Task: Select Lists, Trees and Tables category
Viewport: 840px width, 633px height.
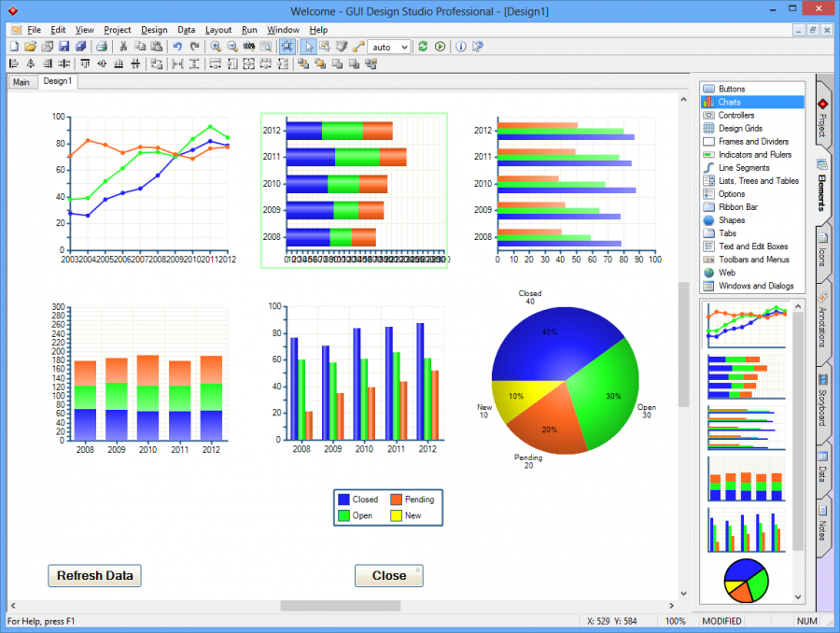Action: pyautogui.click(x=752, y=180)
